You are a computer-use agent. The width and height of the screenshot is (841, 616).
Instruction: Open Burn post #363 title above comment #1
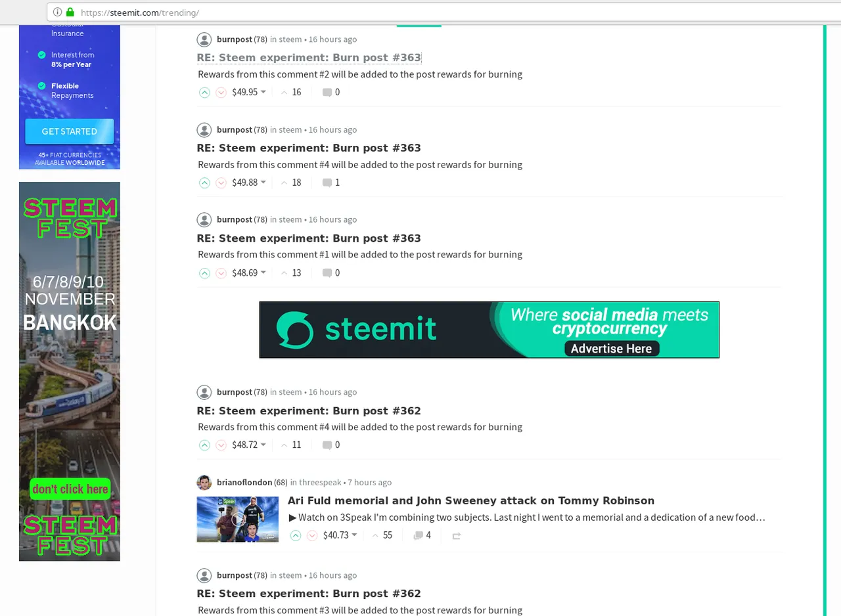click(x=309, y=238)
